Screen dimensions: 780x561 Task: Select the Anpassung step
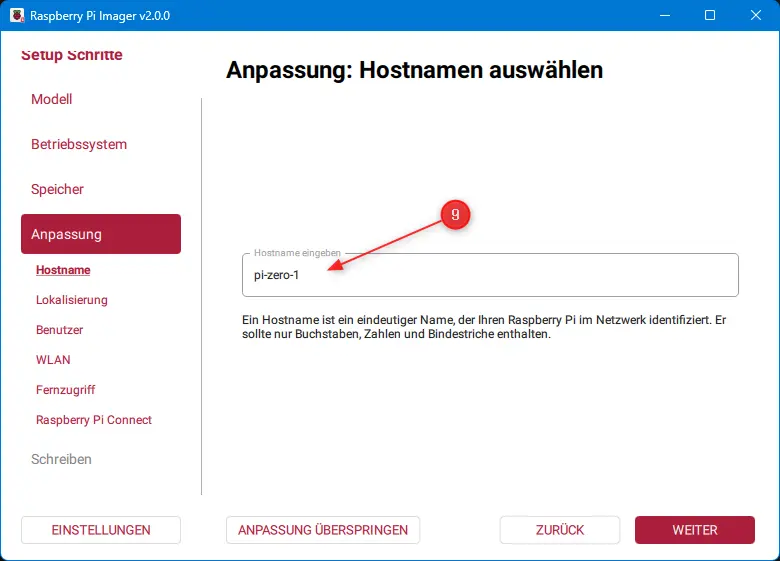coord(100,234)
